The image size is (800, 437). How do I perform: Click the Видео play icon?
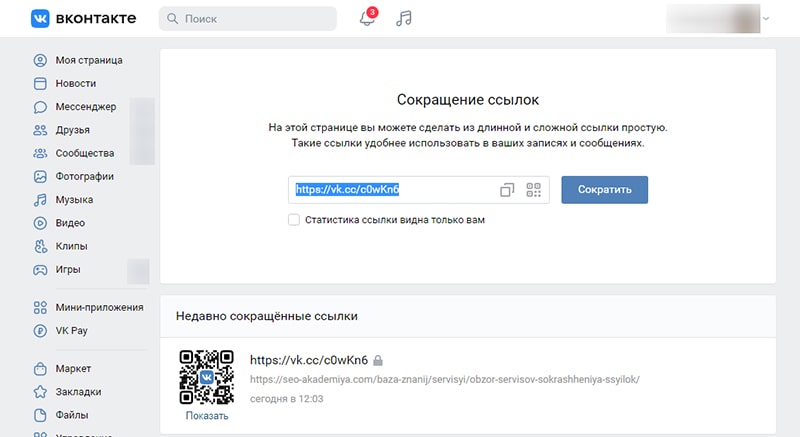pyautogui.click(x=40, y=223)
